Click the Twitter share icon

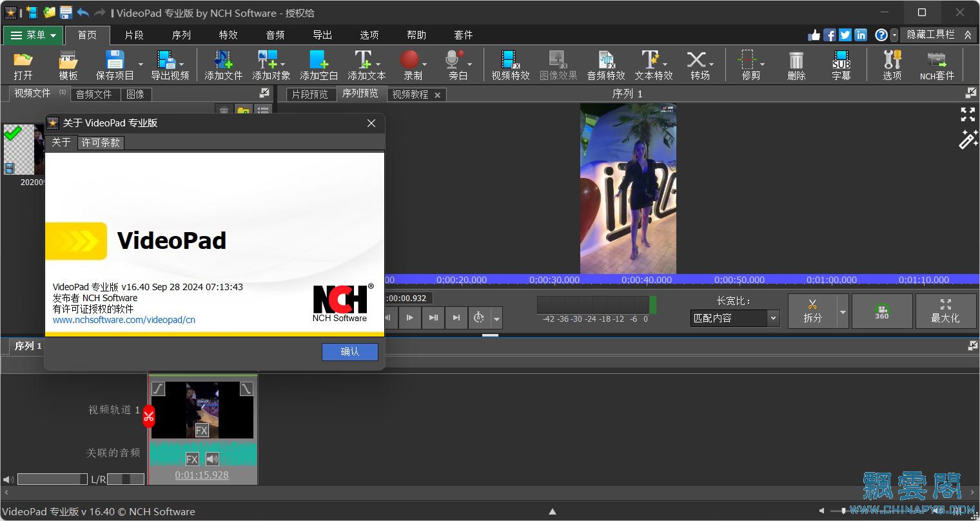(x=845, y=35)
